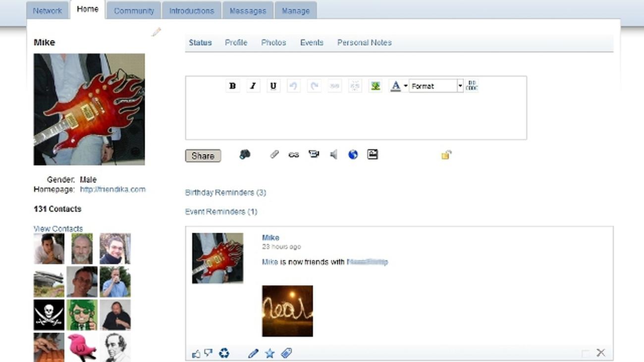Toggle italic formatting in the editor

[x=253, y=86]
